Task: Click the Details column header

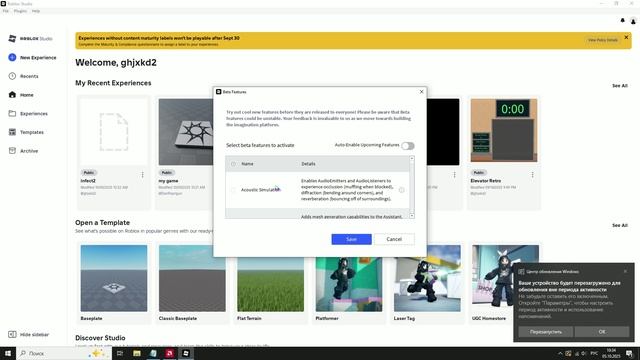Action: [308, 164]
